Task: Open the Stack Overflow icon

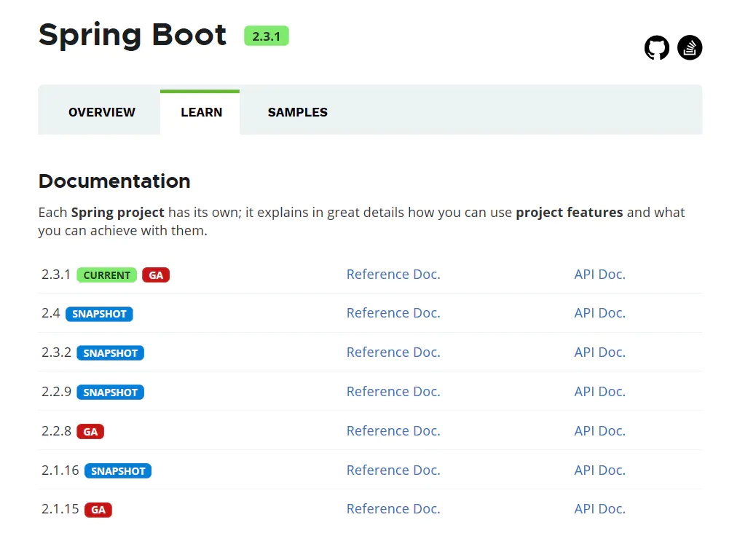Action: pos(690,48)
